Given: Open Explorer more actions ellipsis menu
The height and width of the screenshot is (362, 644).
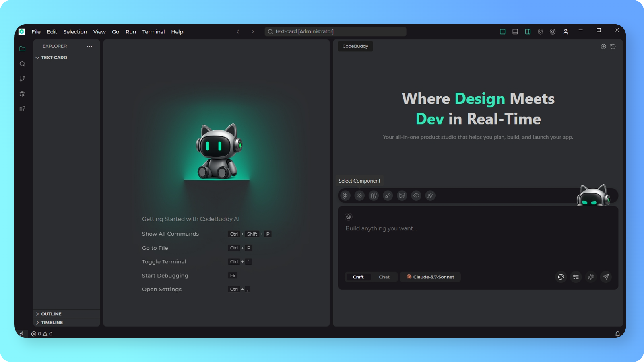Looking at the screenshot, I should (x=89, y=46).
